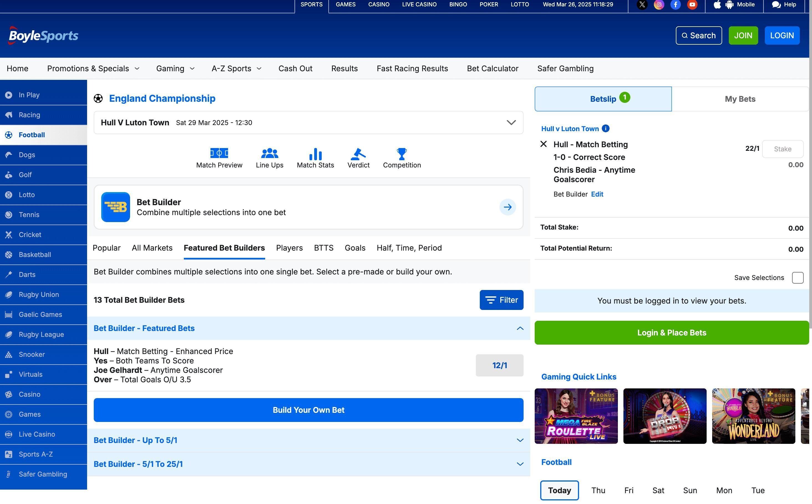
Task: Switch to the Goals tab
Action: coord(355,248)
